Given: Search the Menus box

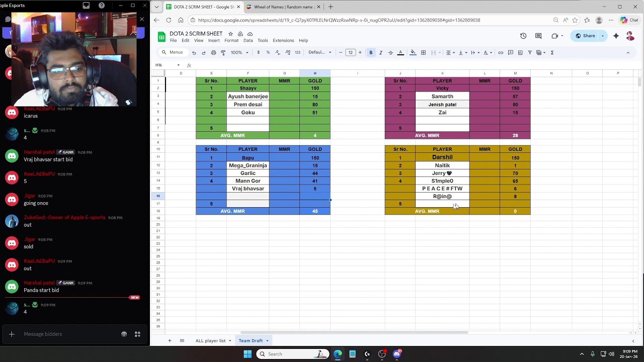Looking at the screenshot, I should (173, 52).
